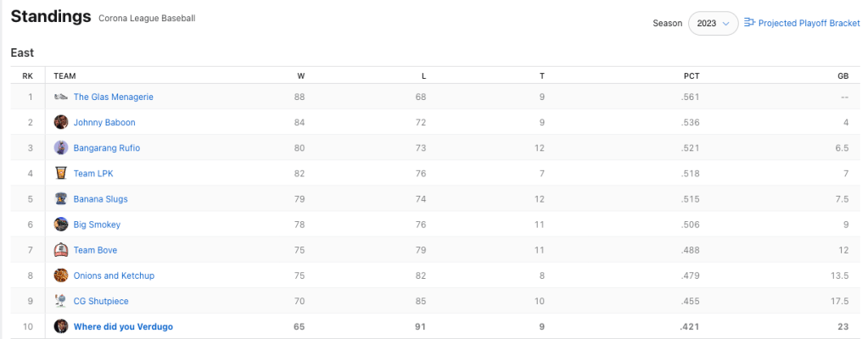This screenshot has height=339, width=868.
Task: Click the W column header
Action: pyautogui.click(x=300, y=75)
